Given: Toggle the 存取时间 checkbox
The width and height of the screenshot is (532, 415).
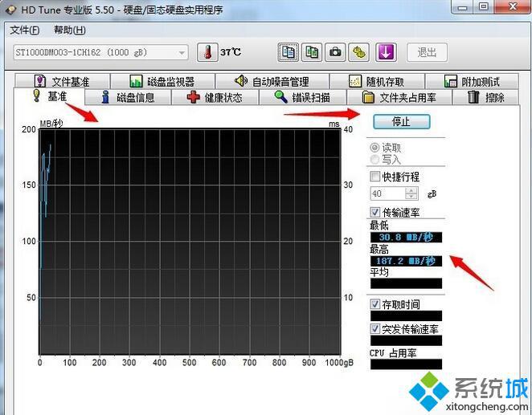Looking at the screenshot, I should 375,304.
